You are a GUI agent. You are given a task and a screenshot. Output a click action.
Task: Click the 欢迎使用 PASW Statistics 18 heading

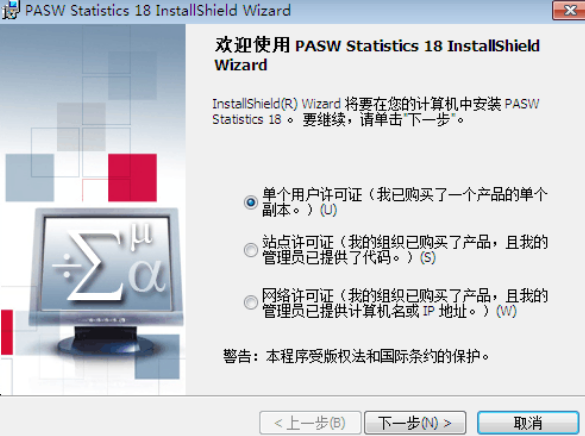[377, 55]
